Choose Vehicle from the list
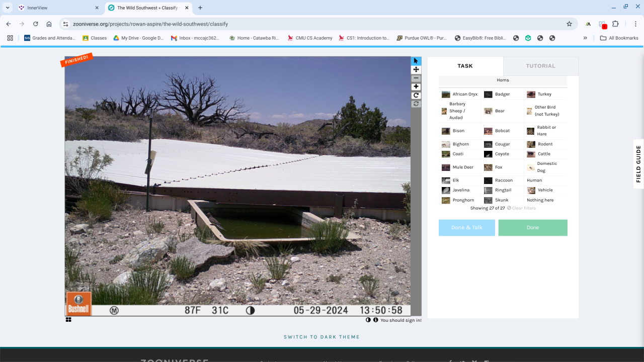The height and width of the screenshot is (362, 644). click(545, 191)
